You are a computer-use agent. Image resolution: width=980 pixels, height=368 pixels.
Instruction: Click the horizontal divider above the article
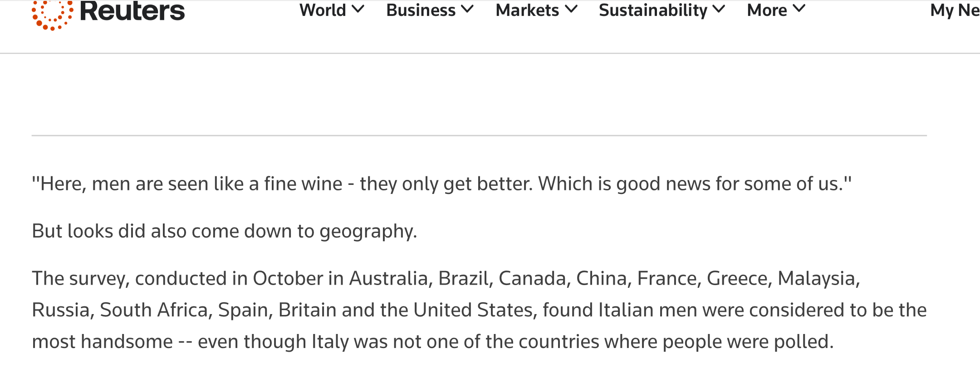tap(479, 136)
